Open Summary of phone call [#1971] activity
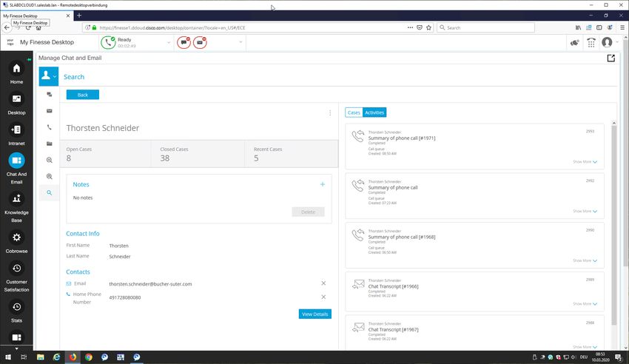Viewport: 629px width, 364px height. click(402, 138)
